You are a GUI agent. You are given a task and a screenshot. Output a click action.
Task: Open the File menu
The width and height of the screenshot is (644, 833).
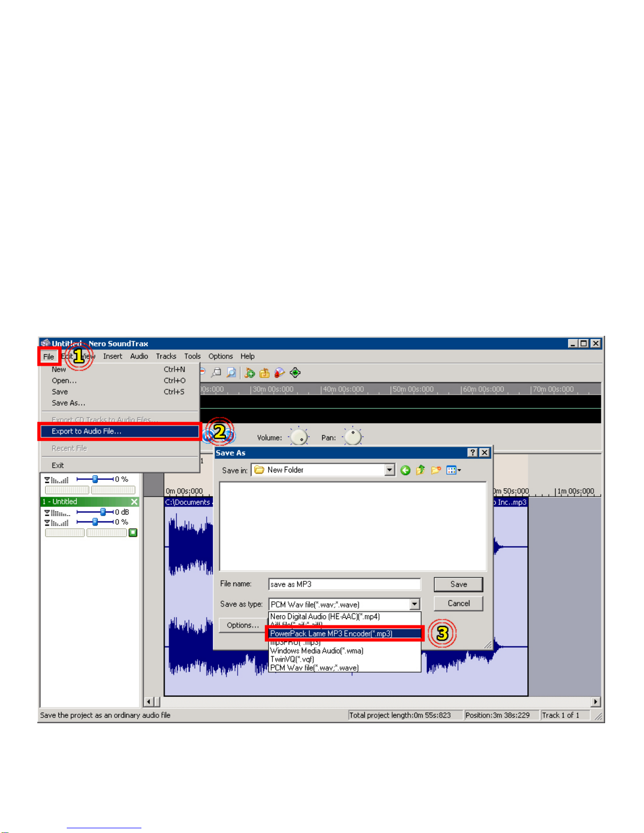coord(49,356)
